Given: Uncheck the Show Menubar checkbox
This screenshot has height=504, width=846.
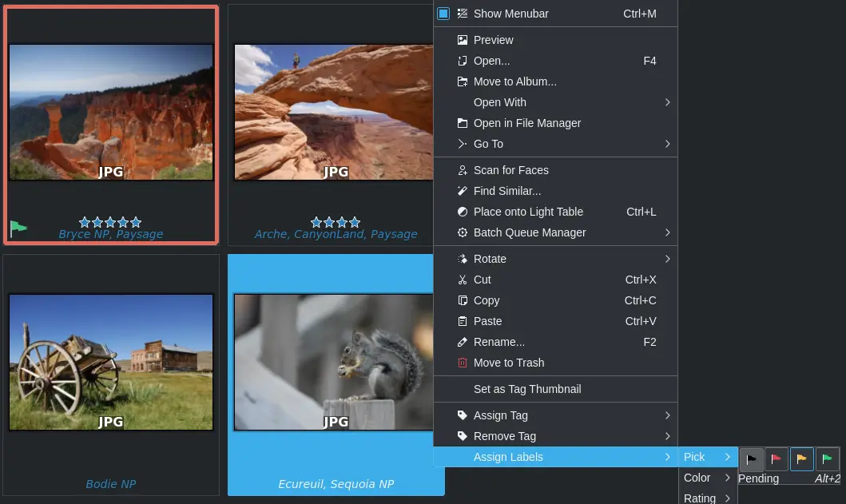Looking at the screenshot, I should pyautogui.click(x=443, y=14).
